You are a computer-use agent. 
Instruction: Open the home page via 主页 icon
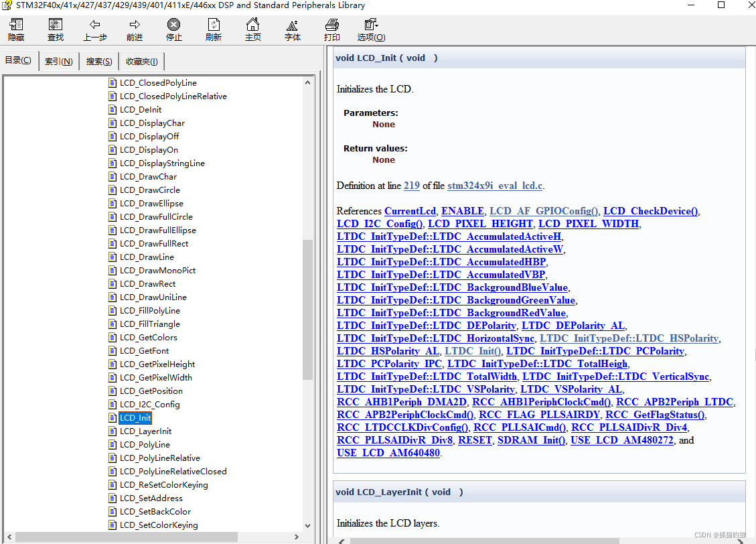(252, 25)
